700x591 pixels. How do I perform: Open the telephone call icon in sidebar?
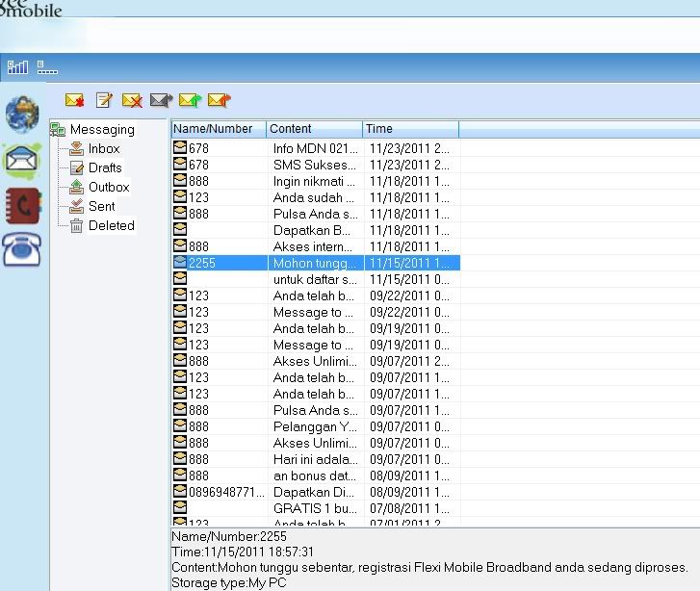(22, 250)
